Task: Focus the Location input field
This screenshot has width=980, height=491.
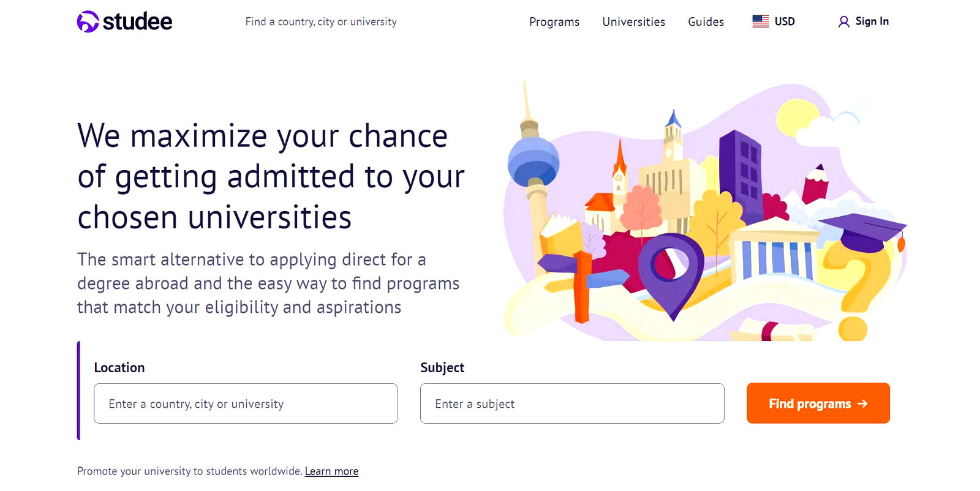Action: [x=246, y=403]
